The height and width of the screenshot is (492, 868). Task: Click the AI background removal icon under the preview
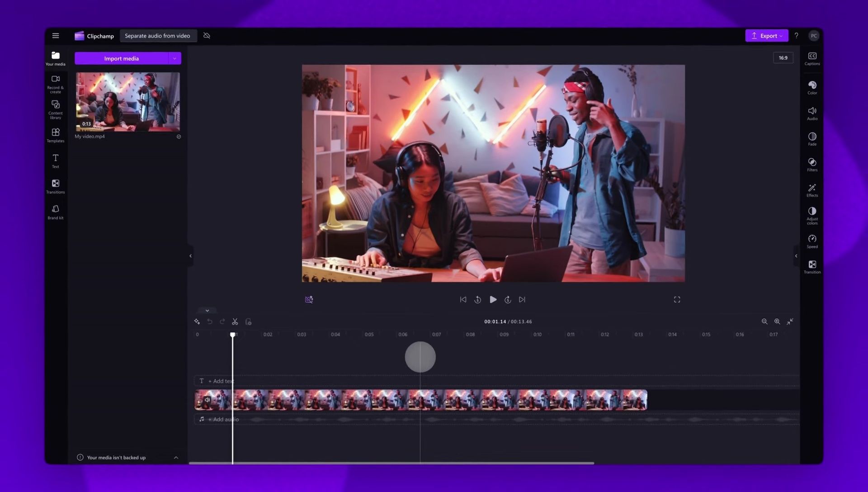tap(309, 299)
